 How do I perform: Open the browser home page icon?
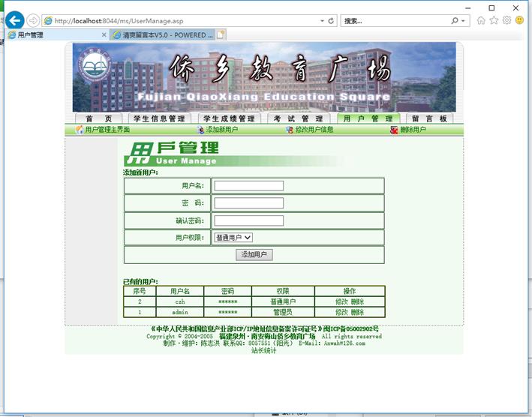point(482,21)
